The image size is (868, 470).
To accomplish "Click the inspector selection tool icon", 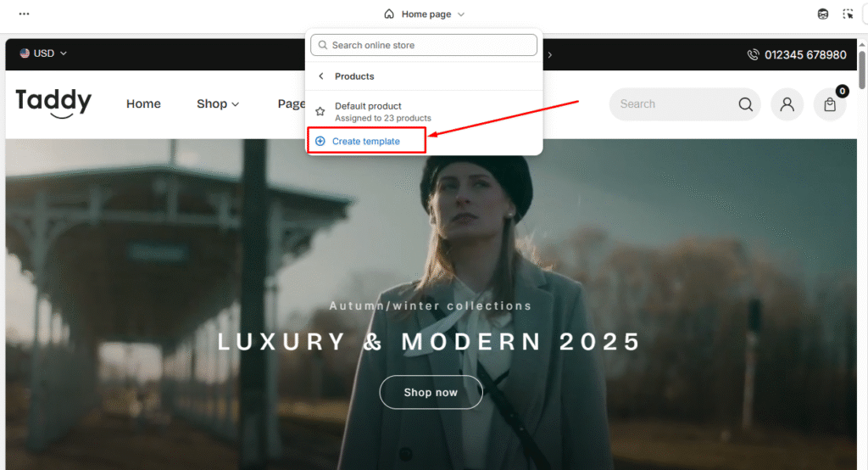I will tap(848, 14).
